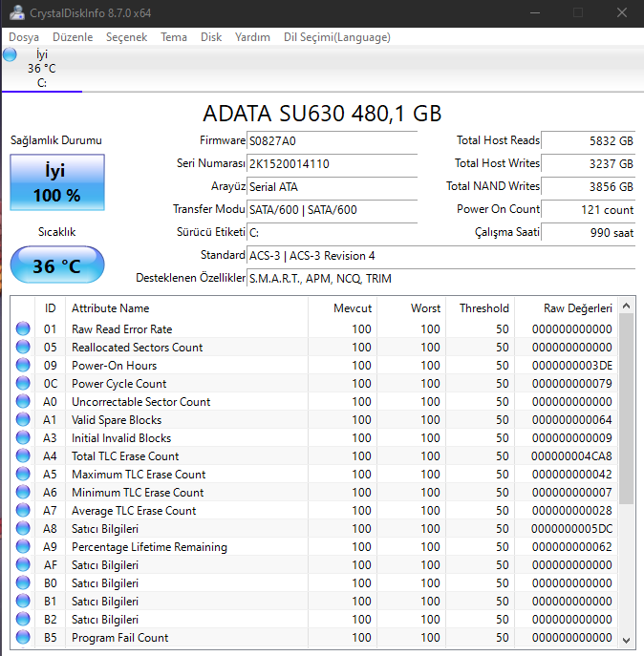This screenshot has height=656, width=644.
Task: Click status icon for Power Cycle Count
Action: coord(23,383)
